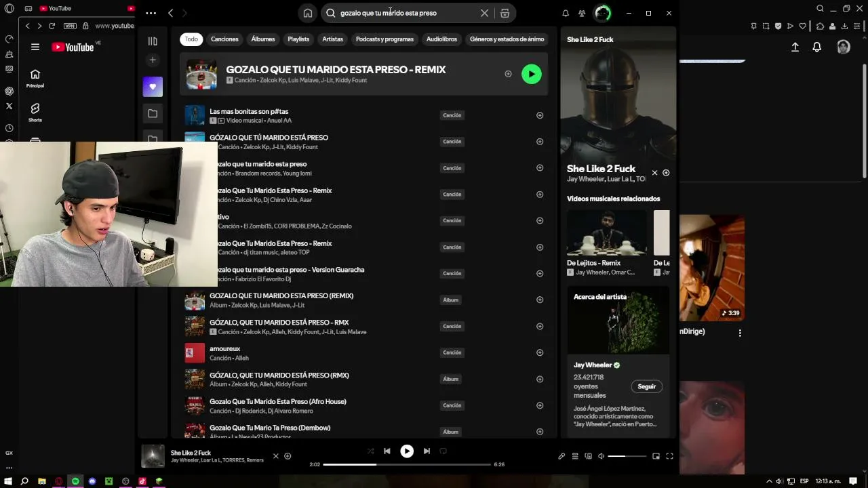Toggle repeat mode in player
The width and height of the screenshot is (868, 488).
click(x=443, y=451)
